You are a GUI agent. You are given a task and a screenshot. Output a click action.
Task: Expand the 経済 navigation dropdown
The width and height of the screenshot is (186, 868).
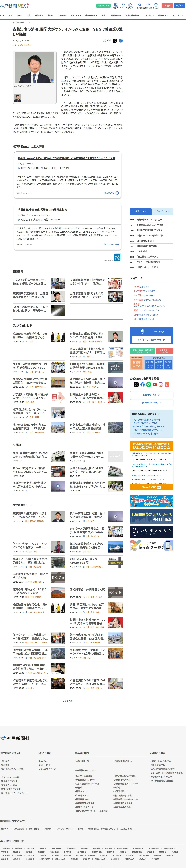click(51, 15)
